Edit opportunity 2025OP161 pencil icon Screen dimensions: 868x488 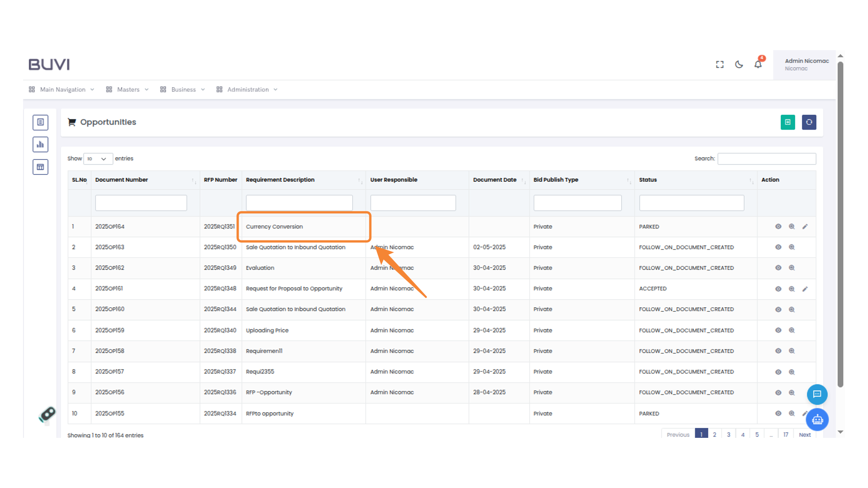coord(805,289)
